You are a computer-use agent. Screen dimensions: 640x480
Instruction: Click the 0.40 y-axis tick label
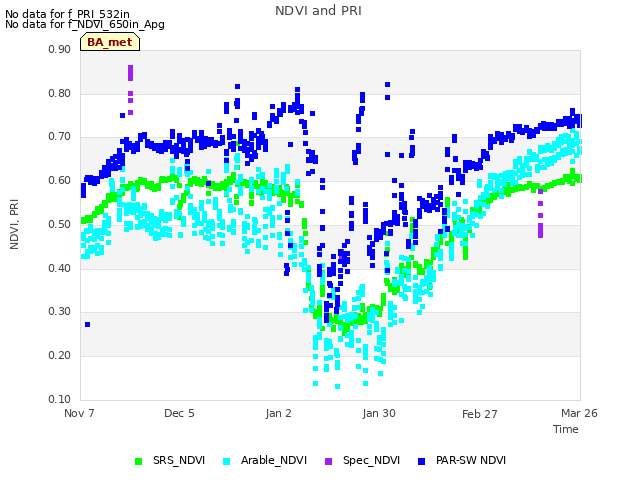[60, 268]
